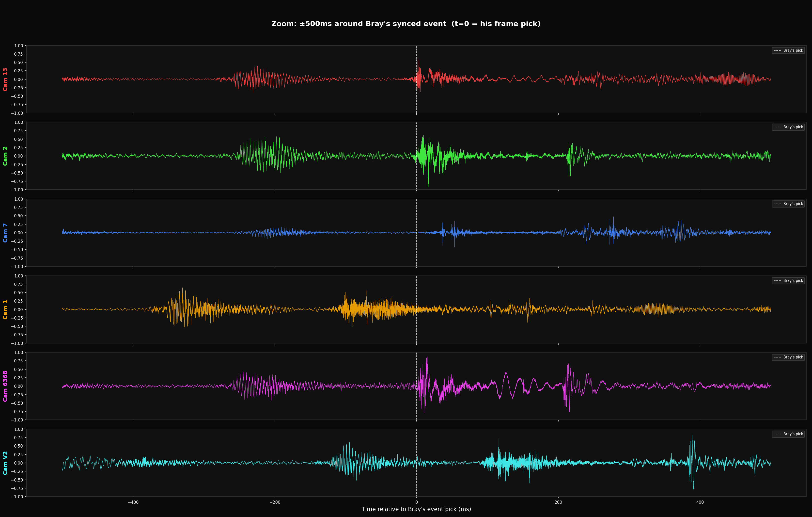This screenshot has width=812, height=517.
Task: Select the Cam 13 axis label
Action: (5, 80)
